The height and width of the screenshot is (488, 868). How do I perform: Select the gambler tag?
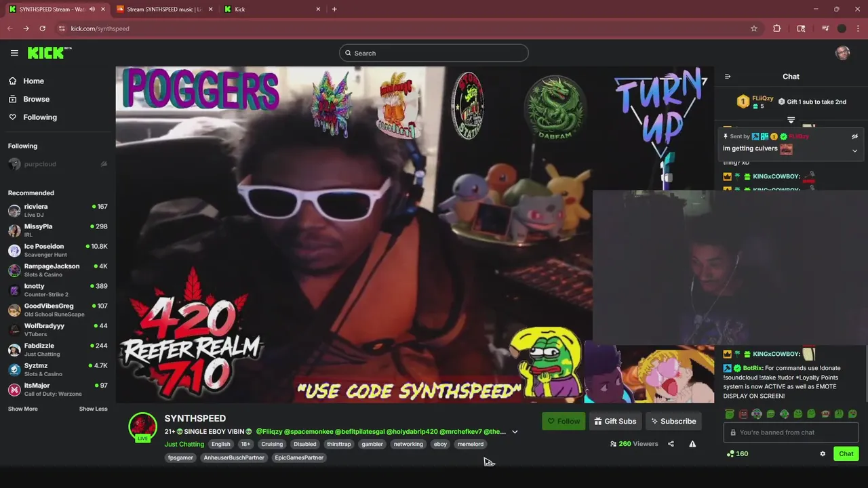tap(372, 444)
